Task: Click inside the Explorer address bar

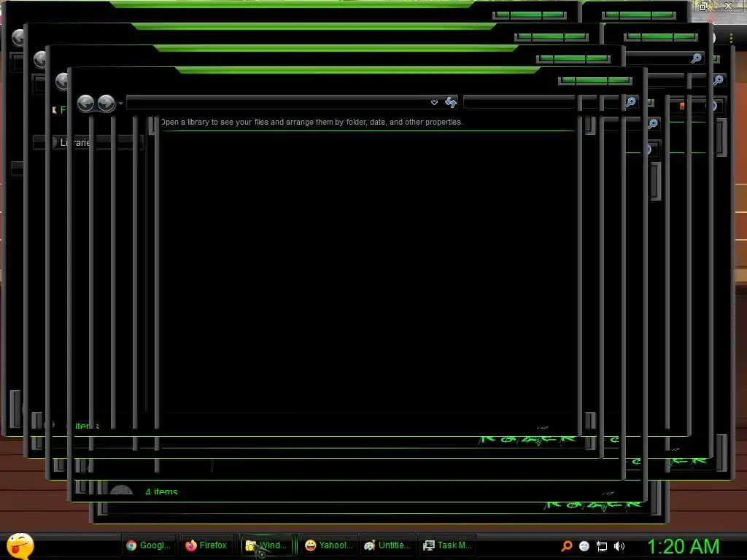Action: 278,102
